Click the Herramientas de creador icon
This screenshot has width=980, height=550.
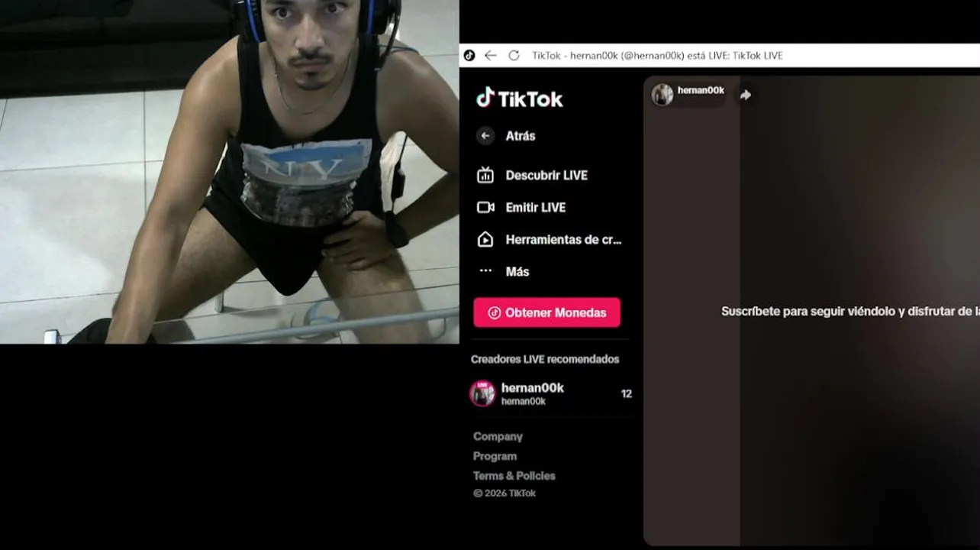click(x=485, y=239)
